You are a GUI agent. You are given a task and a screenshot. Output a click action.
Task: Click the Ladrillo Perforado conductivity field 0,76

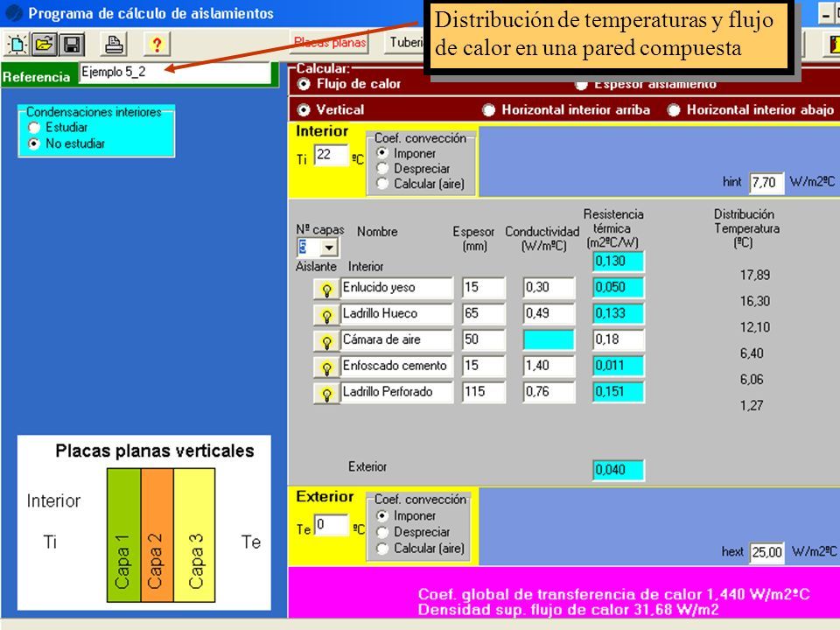[x=549, y=392]
